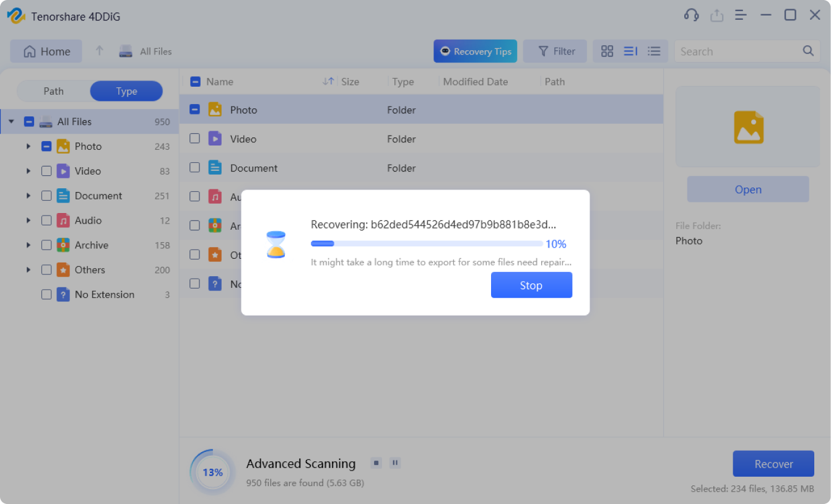Click the 13% circular scan progress indicator
Image resolution: width=831 pixels, height=504 pixels.
click(212, 472)
